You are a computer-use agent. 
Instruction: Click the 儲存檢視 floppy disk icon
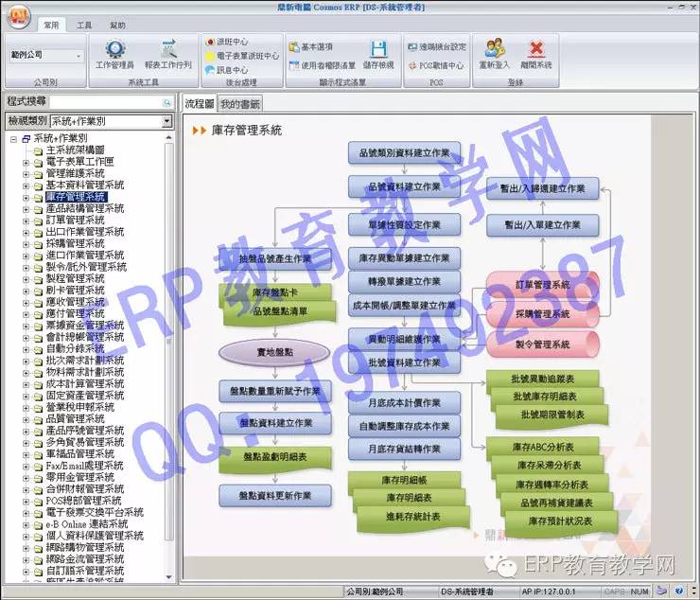(377, 50)
